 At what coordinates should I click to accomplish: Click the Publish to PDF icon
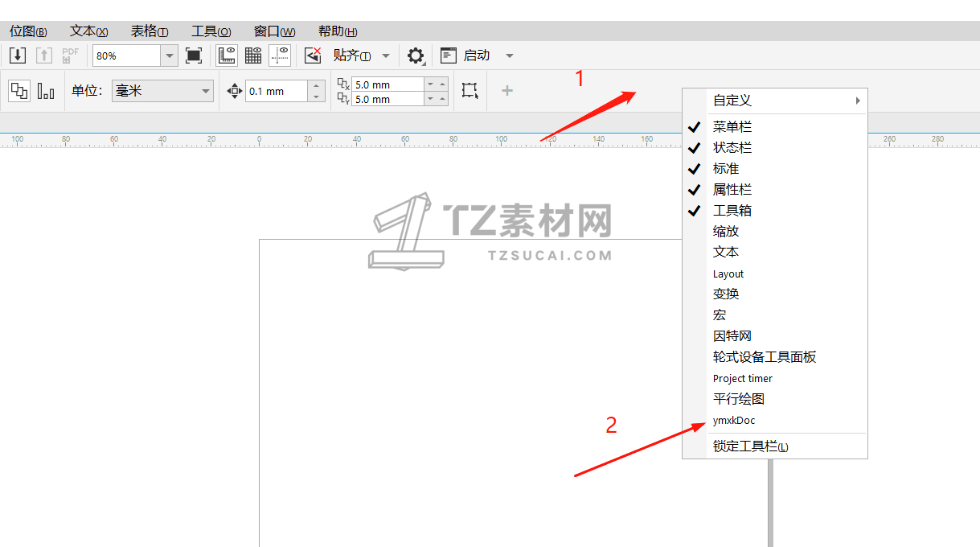coord(71,56)
